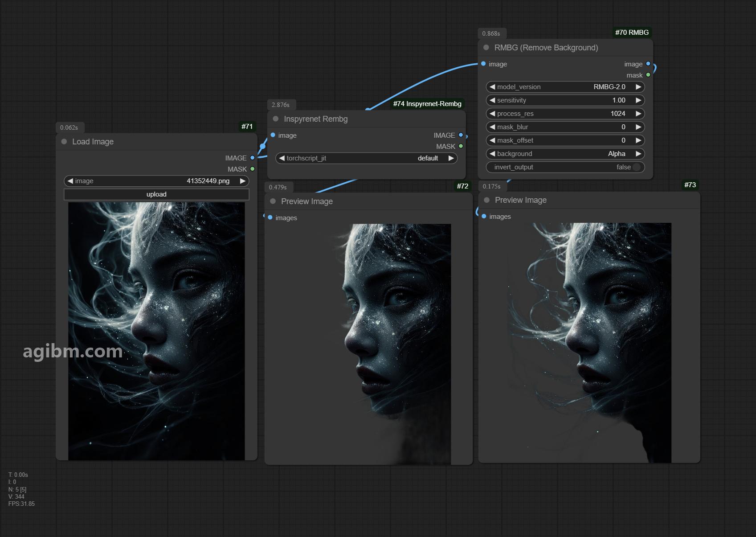
Task: Select previous background option
Action: click(492, 154)
